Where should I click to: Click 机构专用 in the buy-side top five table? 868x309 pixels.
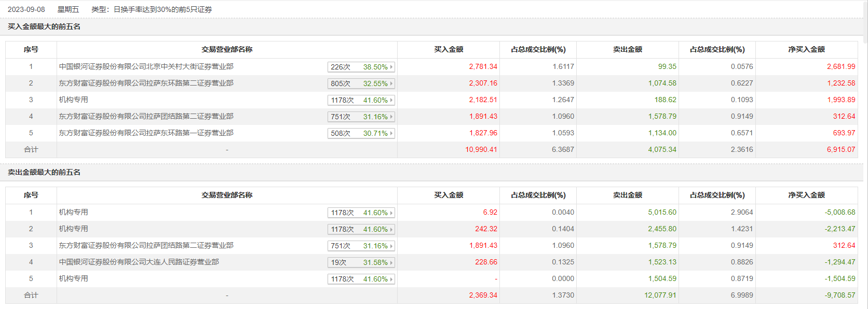(73, 100)
